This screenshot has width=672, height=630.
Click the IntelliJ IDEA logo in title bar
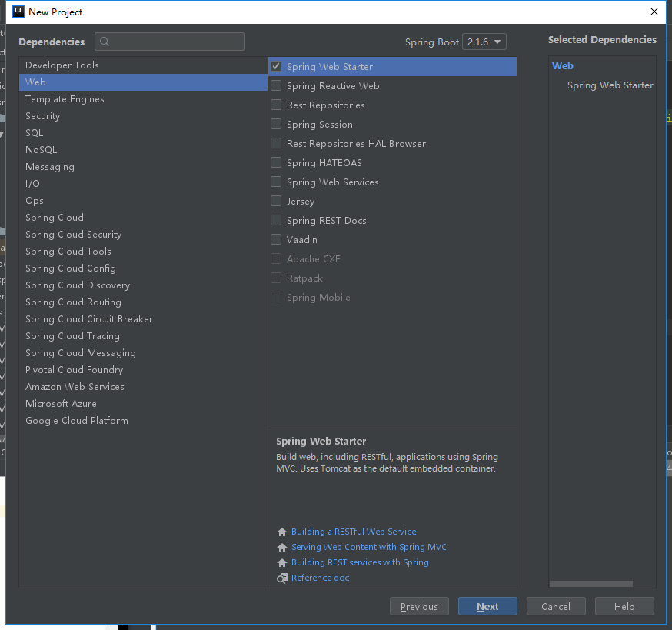click(18, 12)
